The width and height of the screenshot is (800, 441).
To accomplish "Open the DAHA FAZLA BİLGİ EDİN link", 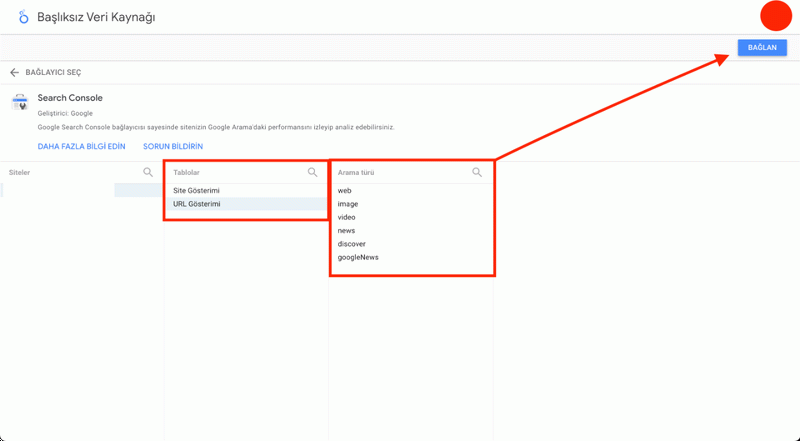I will point(82,146).
